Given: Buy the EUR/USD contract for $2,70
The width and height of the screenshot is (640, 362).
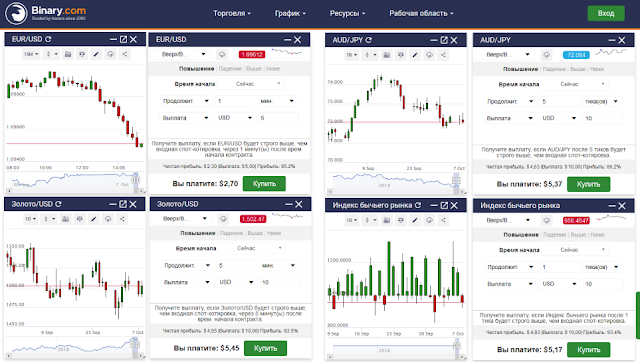Looking at the screenshot, I should pyautogui.click(x=264, y=184).
